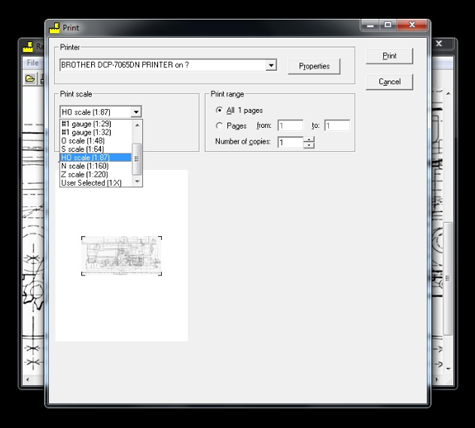
Task: Click background window horizontal scroll left arrow
Action: [27, 379]
